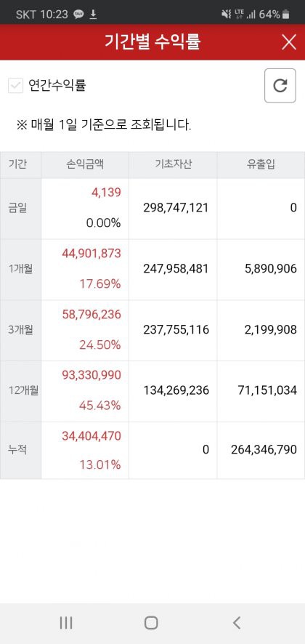Select the 기초자산 column header

[x=174, y=165]
